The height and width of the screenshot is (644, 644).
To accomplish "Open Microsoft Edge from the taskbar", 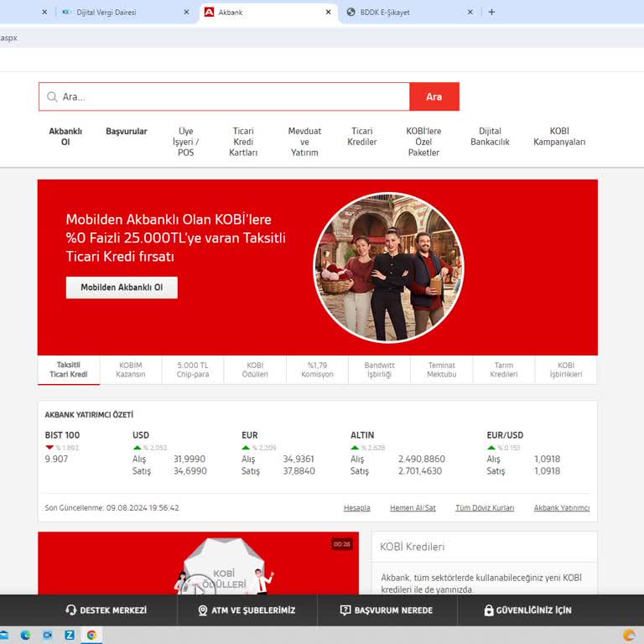I will 25,636.
